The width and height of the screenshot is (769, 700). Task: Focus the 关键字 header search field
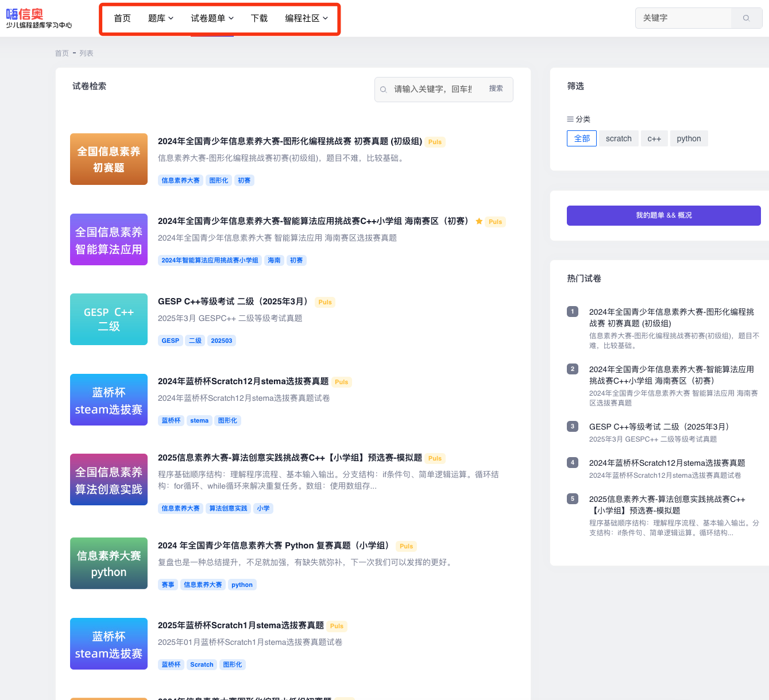tap(684, 18)
